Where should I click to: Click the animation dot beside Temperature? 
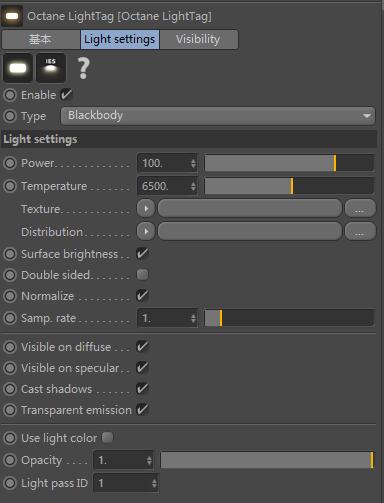point(10,186)
